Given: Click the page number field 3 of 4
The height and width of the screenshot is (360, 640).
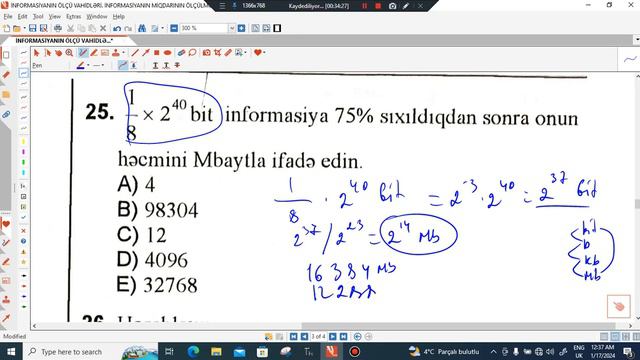Looking at the screenshot, I should click(318, 336).
